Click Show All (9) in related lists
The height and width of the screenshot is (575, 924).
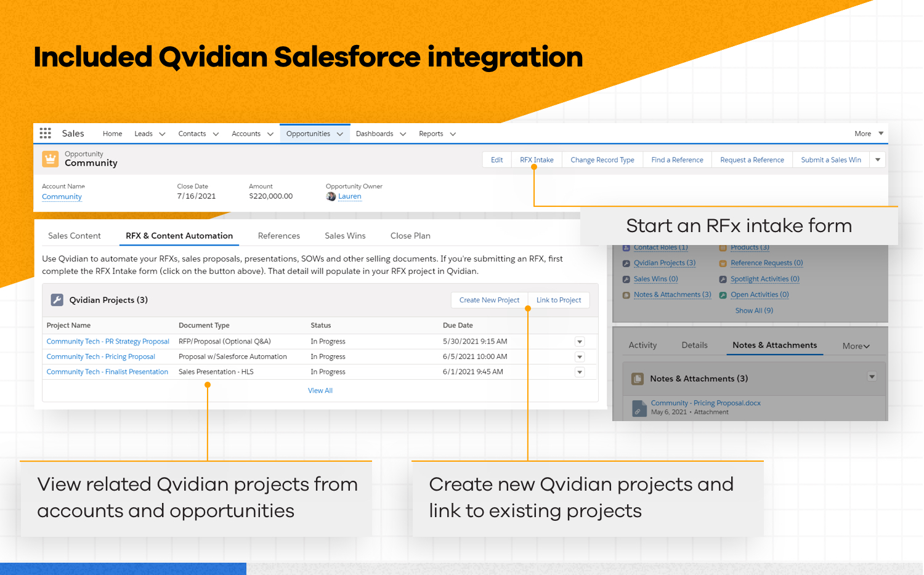pyautogui.click(x=753, y=310)
